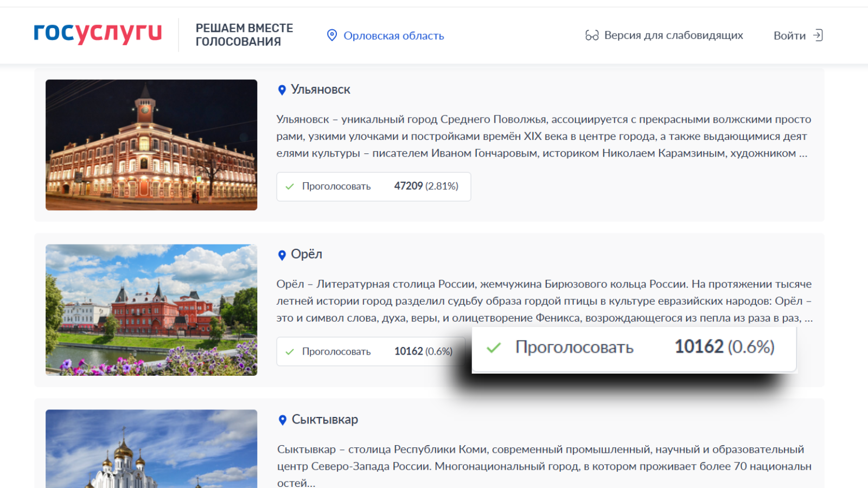Image resolution: width=868 pixels, height=488 pixels.
Task: Vote for Ульяновск with Проголосовать
Action: coord(336,187)
